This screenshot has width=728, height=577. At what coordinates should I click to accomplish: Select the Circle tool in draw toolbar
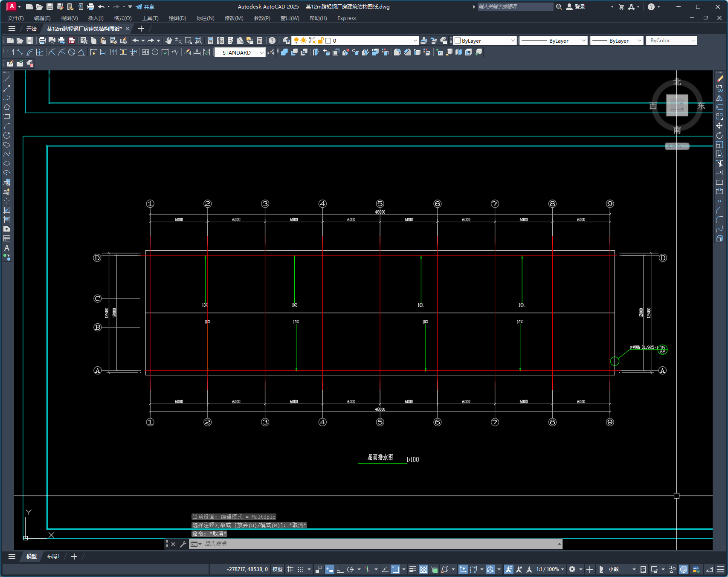click(x=7, y=135)
